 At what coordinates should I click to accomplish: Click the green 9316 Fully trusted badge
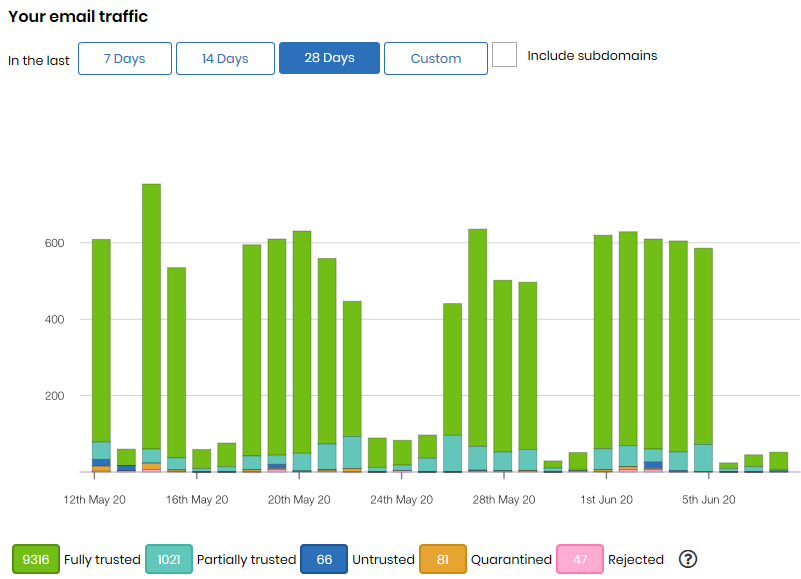(36, 560)
